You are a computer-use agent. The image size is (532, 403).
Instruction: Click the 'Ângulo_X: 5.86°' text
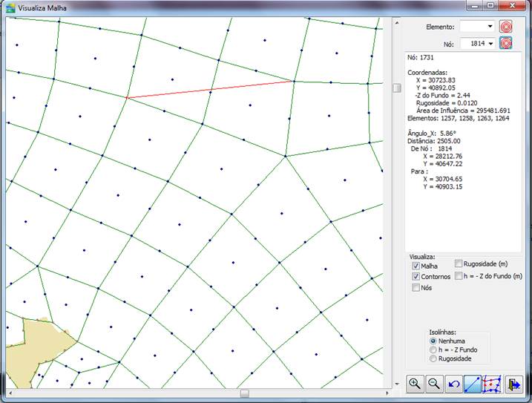[433, 134]
